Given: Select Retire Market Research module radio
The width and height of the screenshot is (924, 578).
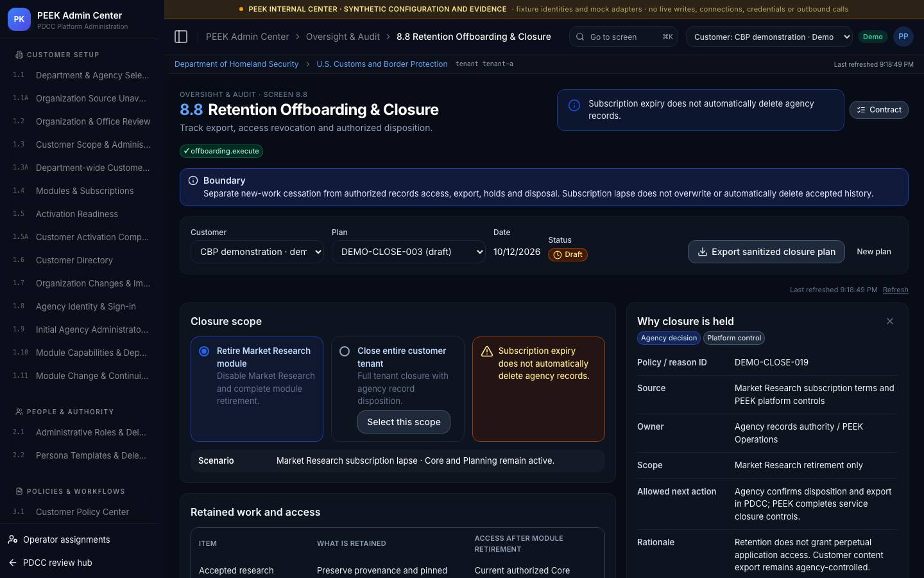Looking at the screenshot, I should [204, 351].
